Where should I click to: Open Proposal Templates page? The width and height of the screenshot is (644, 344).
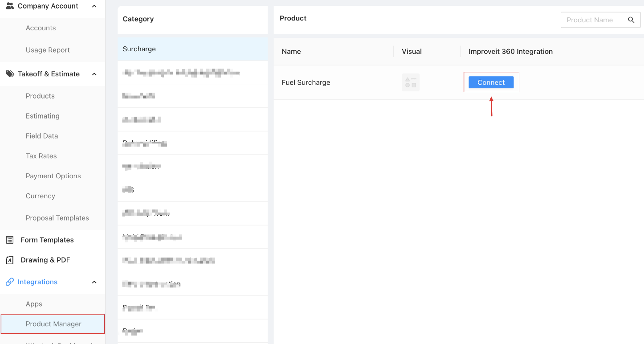[x=57, y=218]
